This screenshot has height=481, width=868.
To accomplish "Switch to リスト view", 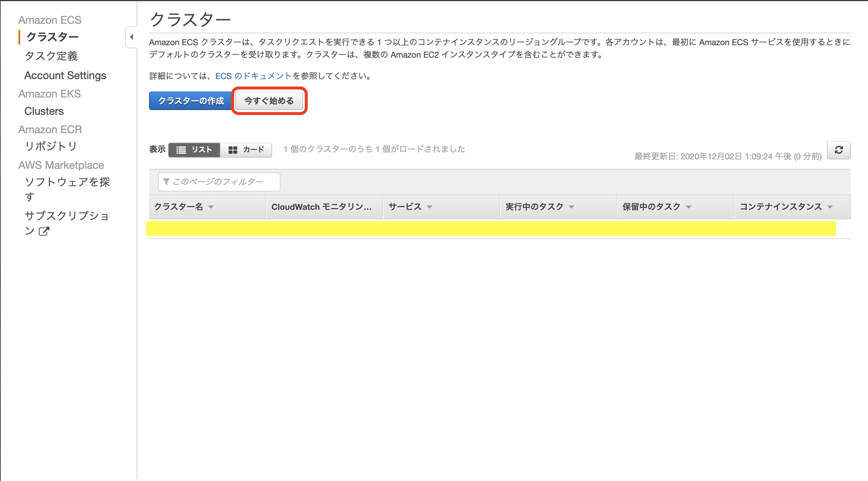I will (195, 150).
